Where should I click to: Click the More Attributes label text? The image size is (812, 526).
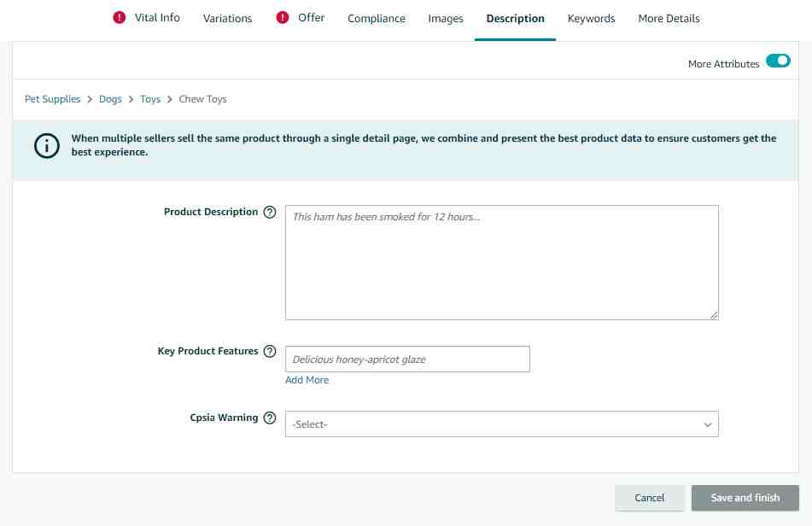(723, 64)
